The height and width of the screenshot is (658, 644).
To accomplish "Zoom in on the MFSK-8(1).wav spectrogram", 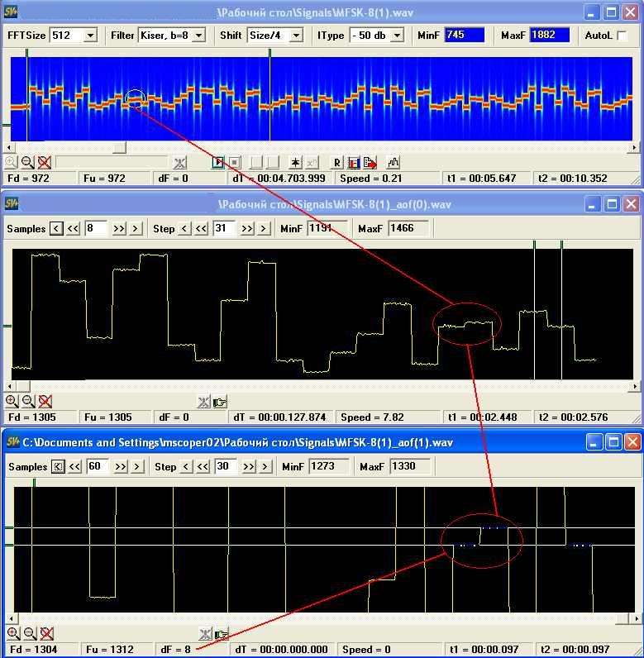I will coord(11,162).
